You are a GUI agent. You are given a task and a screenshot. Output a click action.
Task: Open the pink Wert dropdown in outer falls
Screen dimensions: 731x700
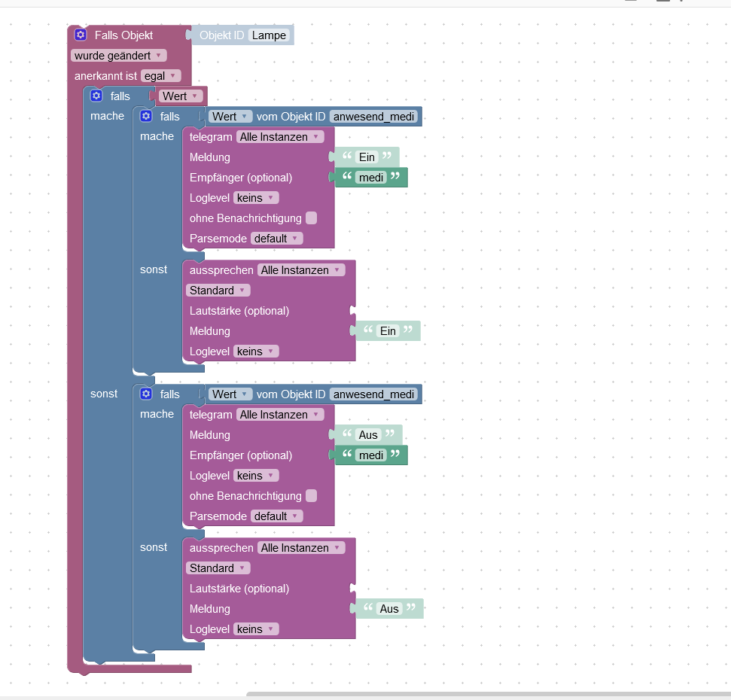coord(181,96)
